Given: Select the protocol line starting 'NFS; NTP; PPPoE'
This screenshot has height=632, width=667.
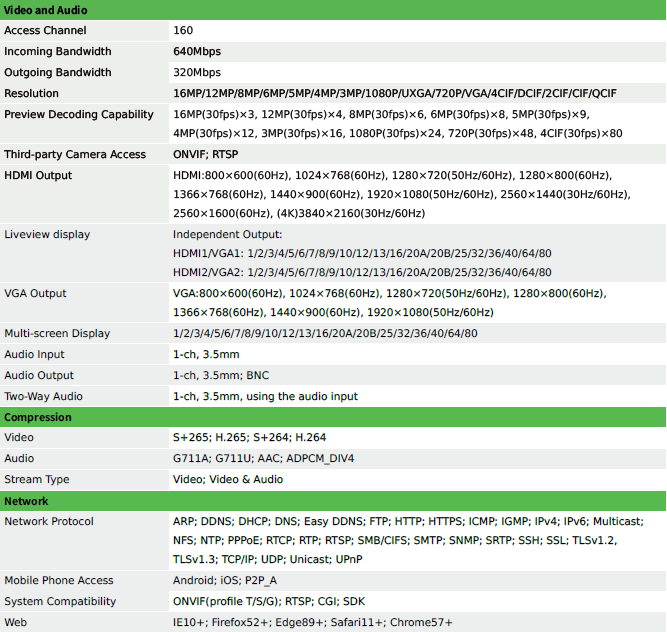Looking at the screenshot, I should (x=395, y=540).
